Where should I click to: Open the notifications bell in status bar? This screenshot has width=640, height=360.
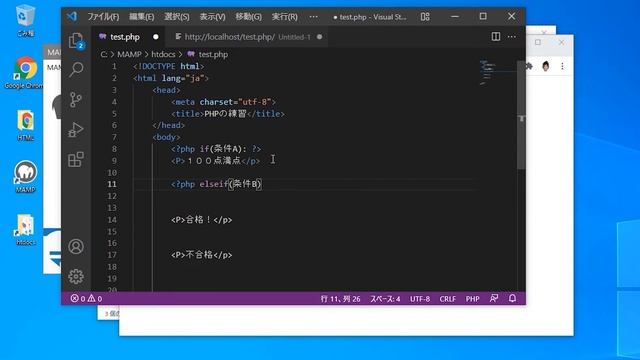click(x=512, y=298)
